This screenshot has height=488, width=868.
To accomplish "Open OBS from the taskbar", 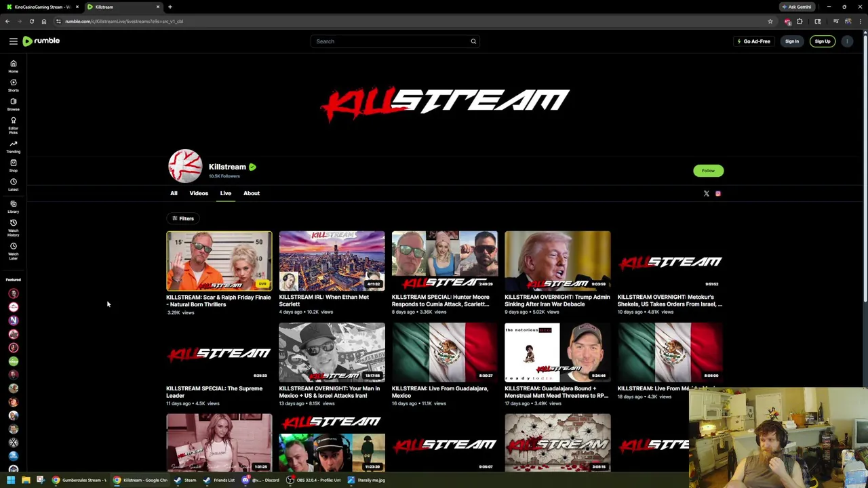I will click(313, 480).
